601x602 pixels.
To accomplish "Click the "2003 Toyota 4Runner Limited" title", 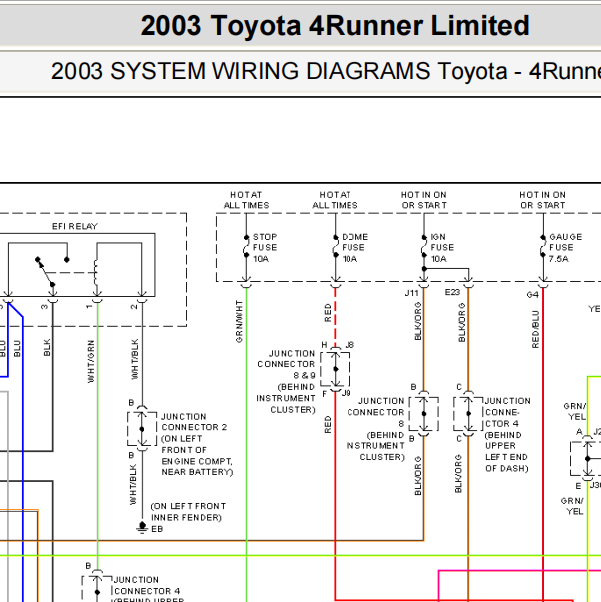I will [335, 26].
